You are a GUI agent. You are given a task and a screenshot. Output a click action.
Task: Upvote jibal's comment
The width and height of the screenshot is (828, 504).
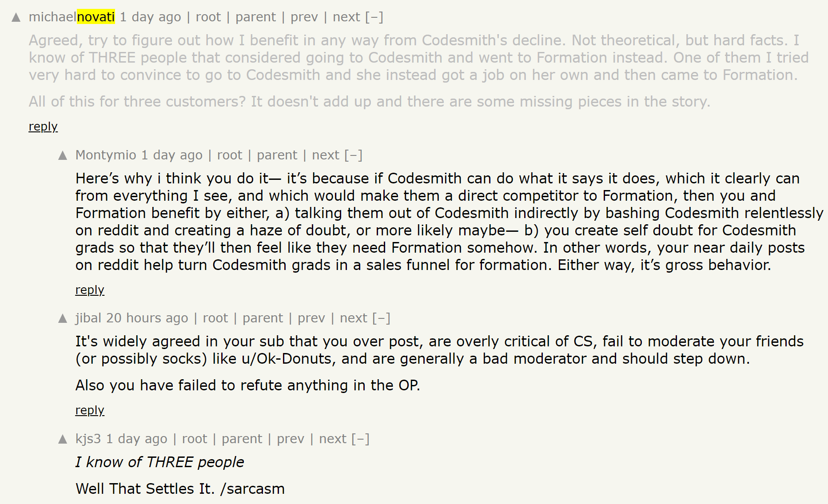pos(63,318)
